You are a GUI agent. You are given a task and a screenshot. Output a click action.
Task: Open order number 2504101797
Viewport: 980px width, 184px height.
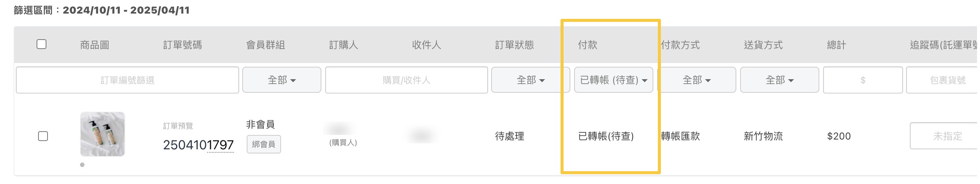[x=198, y=145]
